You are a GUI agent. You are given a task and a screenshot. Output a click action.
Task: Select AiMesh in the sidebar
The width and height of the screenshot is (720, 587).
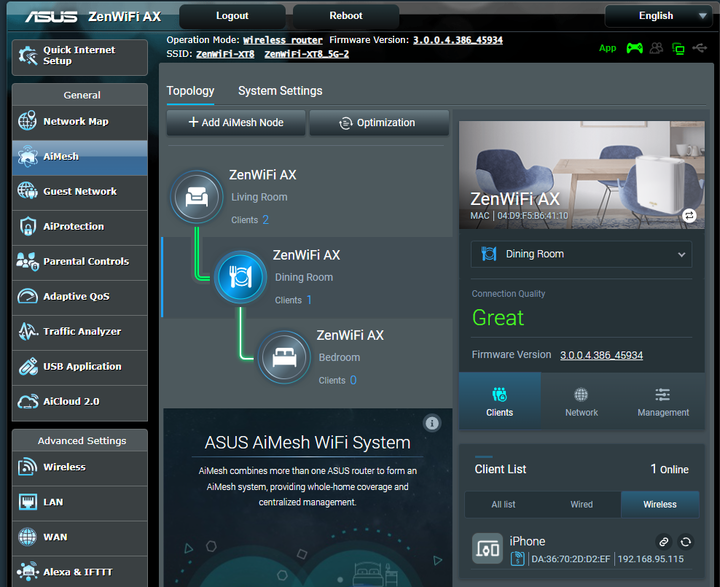79,157
